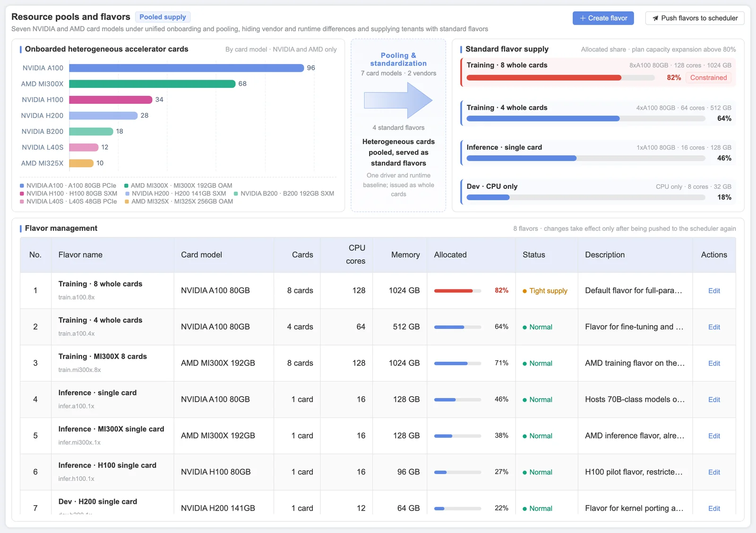Click the NVIDIA H100 chart bar
The width and height of the screenshot is (756, 533).
coord(111,100)
